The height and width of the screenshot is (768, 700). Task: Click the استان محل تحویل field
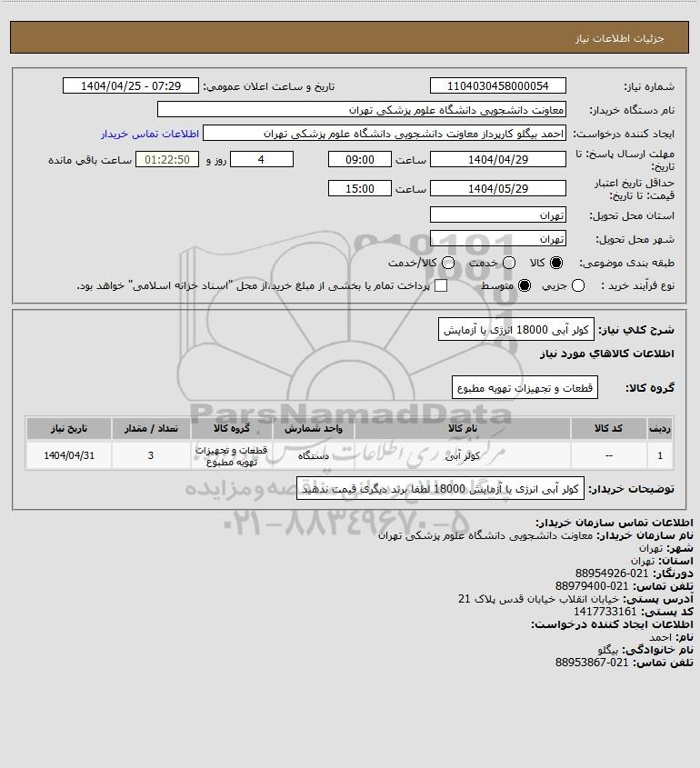[x=497, y=214]
